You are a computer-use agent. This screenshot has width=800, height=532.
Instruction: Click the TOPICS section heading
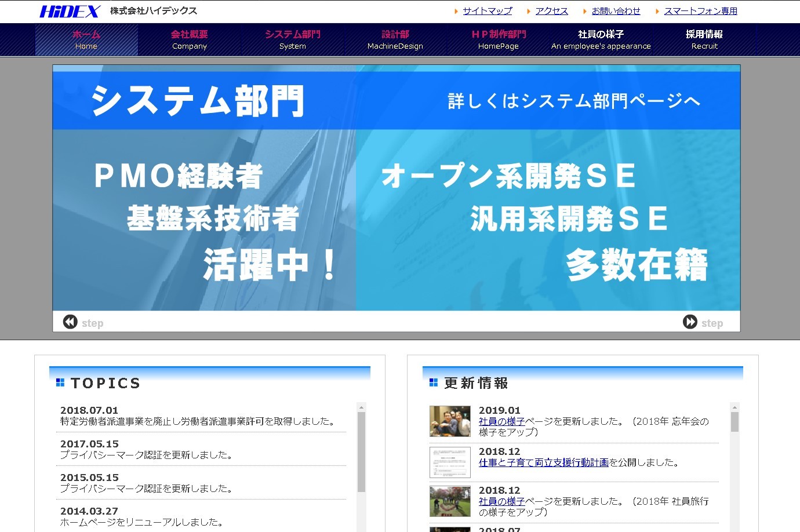106,383
